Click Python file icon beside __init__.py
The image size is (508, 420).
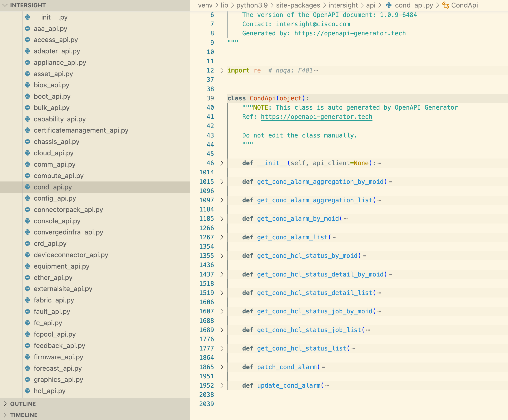click(28, 17)
